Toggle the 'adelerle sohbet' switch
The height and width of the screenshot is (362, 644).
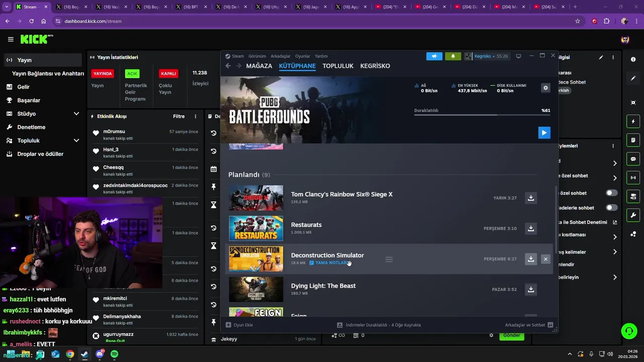pyautogui.click(x=611, y=208)
